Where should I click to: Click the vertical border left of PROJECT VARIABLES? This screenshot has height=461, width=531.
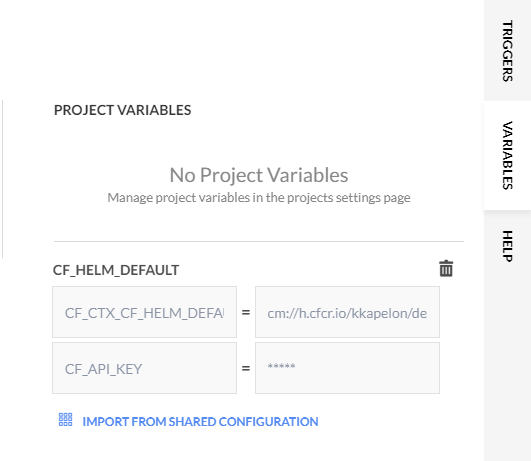click(3, 179)
